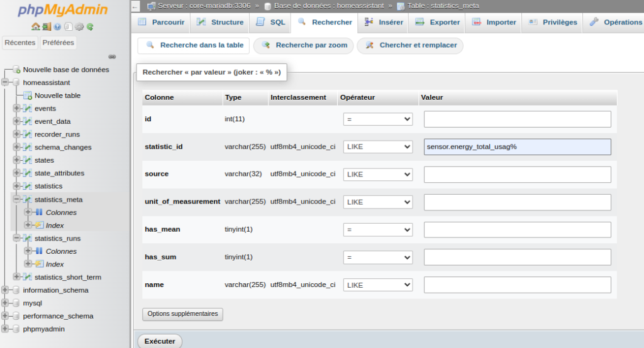Click the source value input field
Screen dimensions: 644x348
(517, 175)
